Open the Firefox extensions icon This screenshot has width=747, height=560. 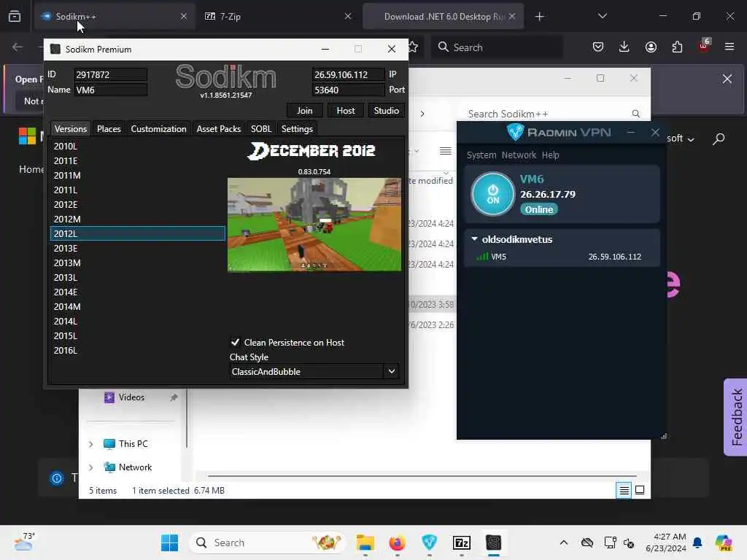677,47
